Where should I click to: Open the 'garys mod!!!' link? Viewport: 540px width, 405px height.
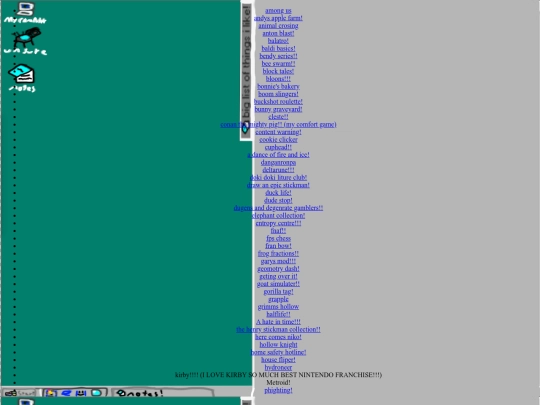point(278,261)
